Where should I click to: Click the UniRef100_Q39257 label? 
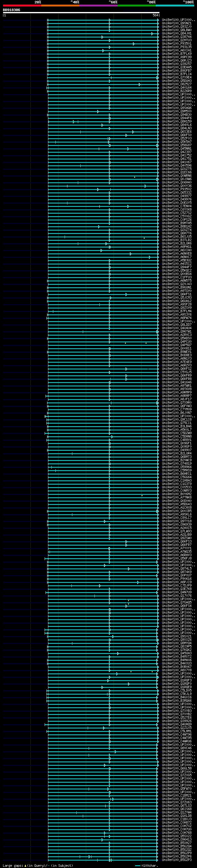point(177,64)
